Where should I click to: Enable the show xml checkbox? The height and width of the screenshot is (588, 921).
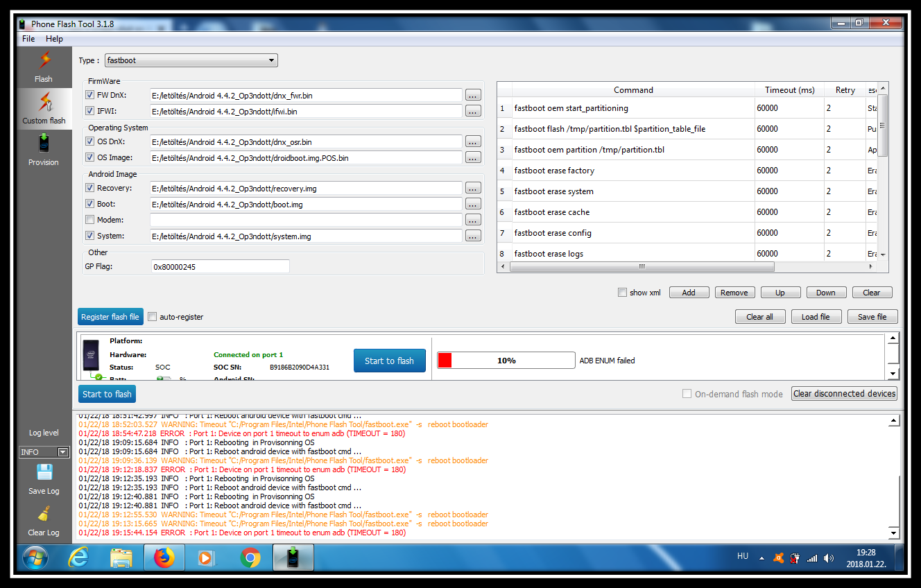[x=622, y=293]
